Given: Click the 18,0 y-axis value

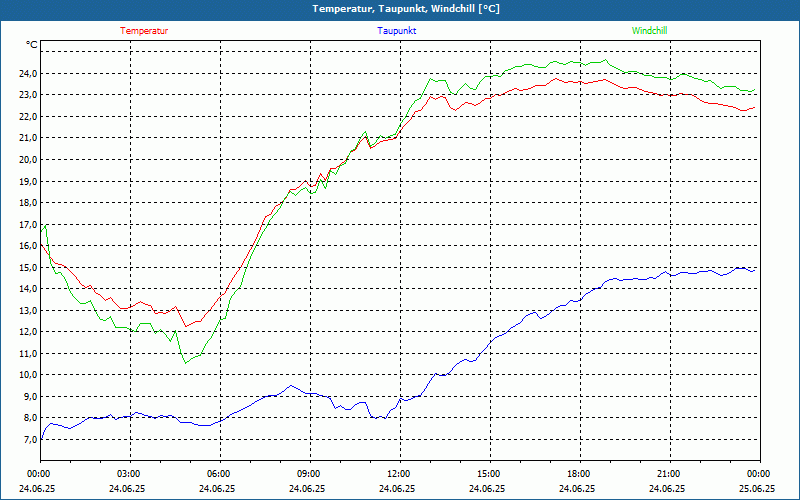Looking at the screenshot, I should pyautogui.click(x=28, y=203).
